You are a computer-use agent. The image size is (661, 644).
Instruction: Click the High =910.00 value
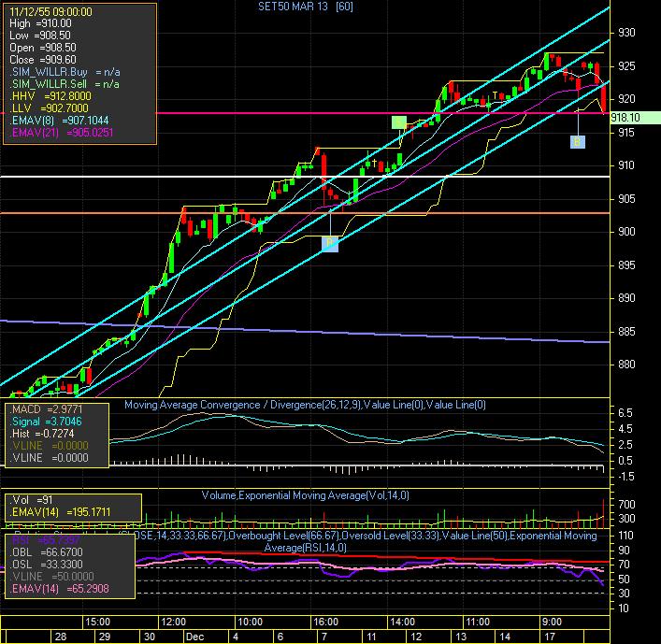coord(40,23)
